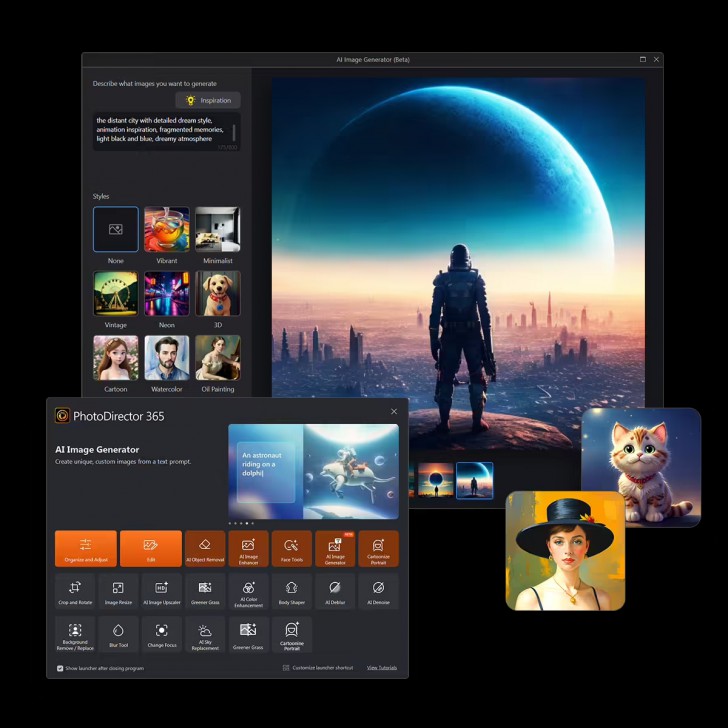The height and width of the screenshot is (728, 728).
Task: Open AI Object Removal tool
Action: coord(205,548)
